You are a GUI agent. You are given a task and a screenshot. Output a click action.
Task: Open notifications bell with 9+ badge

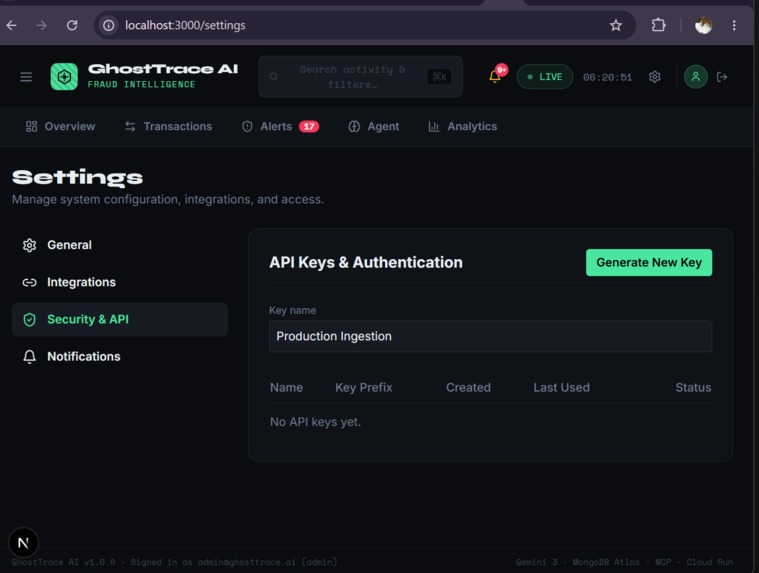point(496,75)
